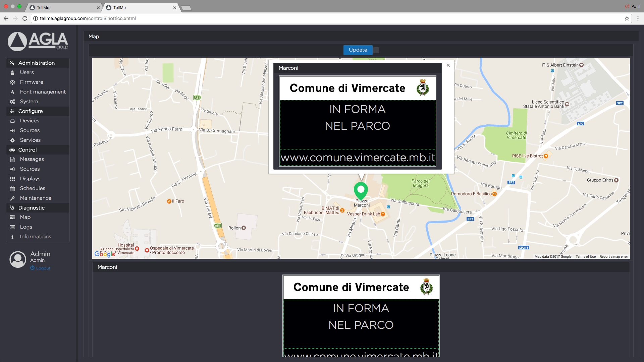The height and width of the screenshot is (362, 644).
Task: Click the Google logo on map
Action: pos(105,254)
